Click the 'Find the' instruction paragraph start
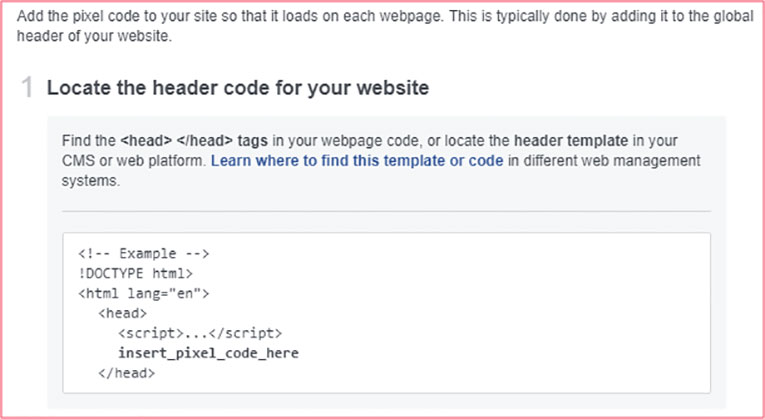The width and height of the screenshot is (765, 419). 89,141
